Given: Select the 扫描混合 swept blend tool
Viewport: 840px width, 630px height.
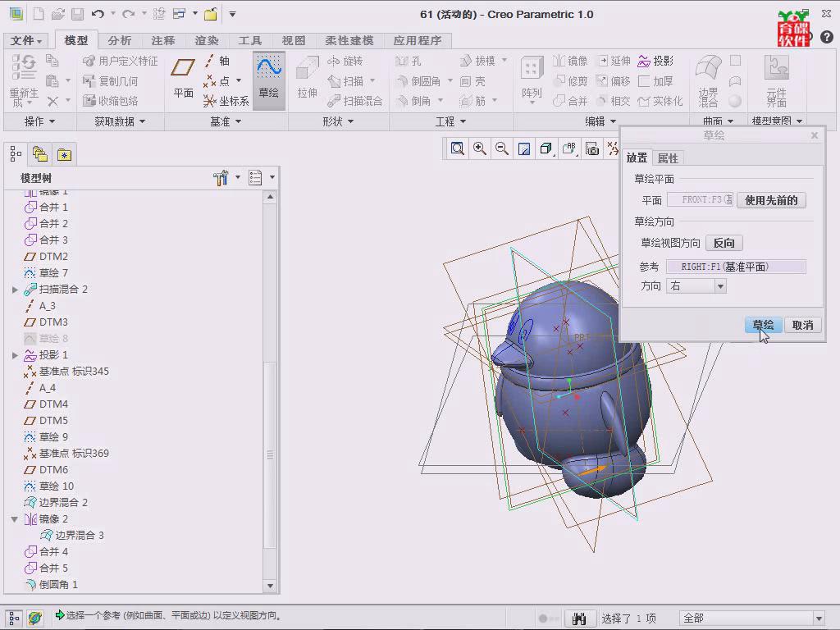Looking at the screenshot, I should pyautogui.click(x=354, y=101).
